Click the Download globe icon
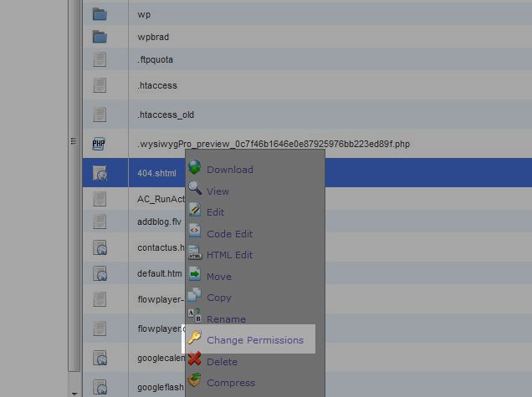The width and height of the screenshot is (532, 397). 194,168
